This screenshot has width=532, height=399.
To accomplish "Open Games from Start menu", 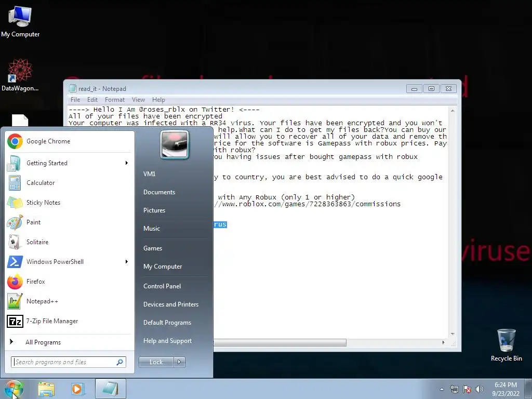I will click(x=153, y=248).
